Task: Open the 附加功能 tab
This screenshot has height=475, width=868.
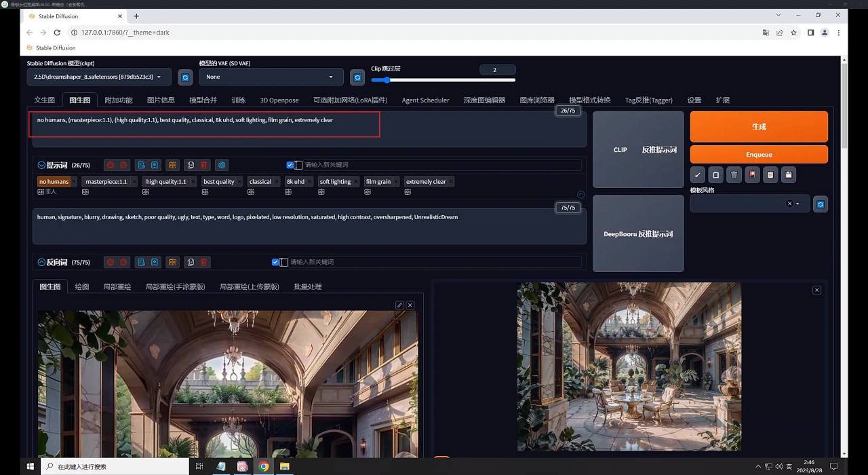Action: coord(119,100)
